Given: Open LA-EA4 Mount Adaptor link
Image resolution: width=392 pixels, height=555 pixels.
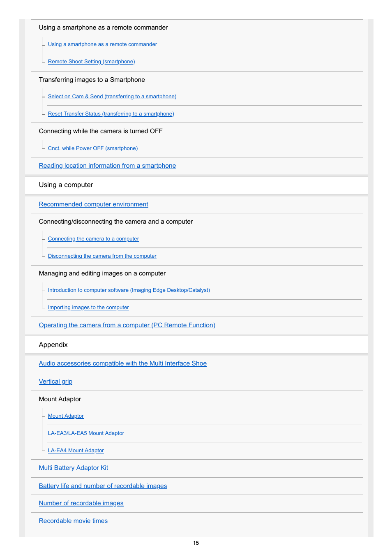Looking at the screenshot, I should tap(76, 451).
